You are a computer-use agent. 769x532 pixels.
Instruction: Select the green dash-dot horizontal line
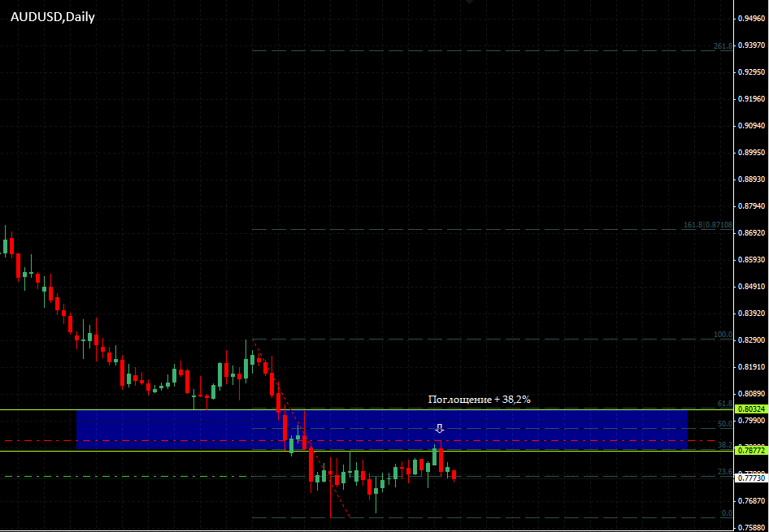(x=128, y=476)
